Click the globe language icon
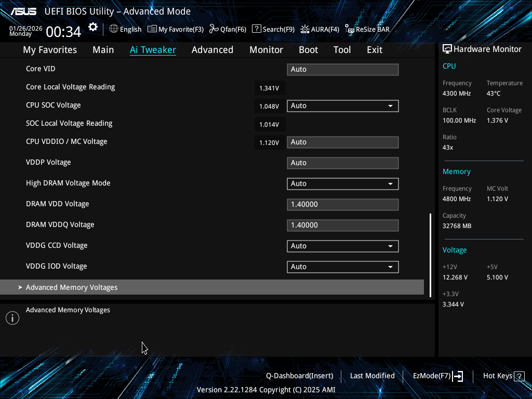 114,29
